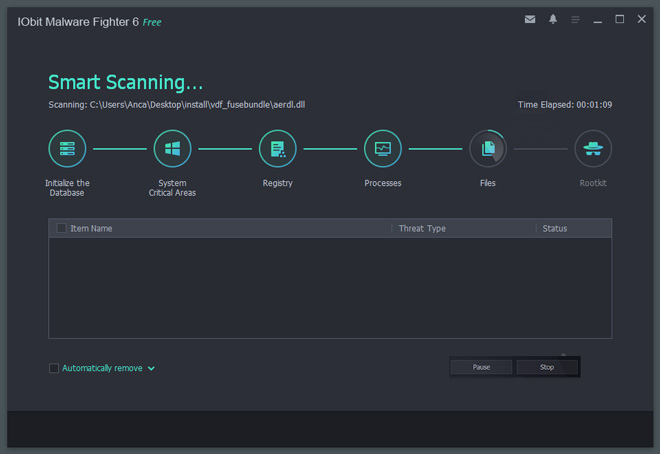The width and height of the screenshot is (660, 454).
Task: Click the Registry scan stage icon
Action: tap(277, 149)
